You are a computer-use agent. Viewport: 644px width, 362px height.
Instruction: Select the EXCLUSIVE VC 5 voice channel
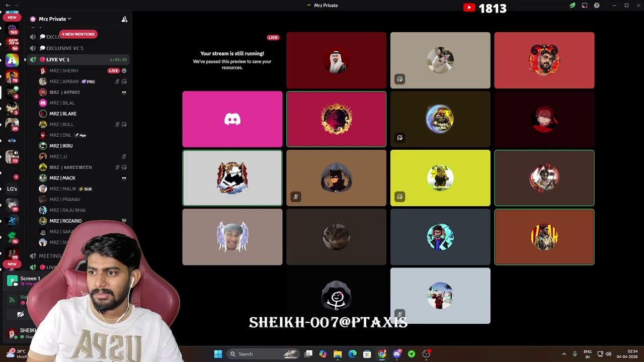pyautogui.click(x=64, y=48)
